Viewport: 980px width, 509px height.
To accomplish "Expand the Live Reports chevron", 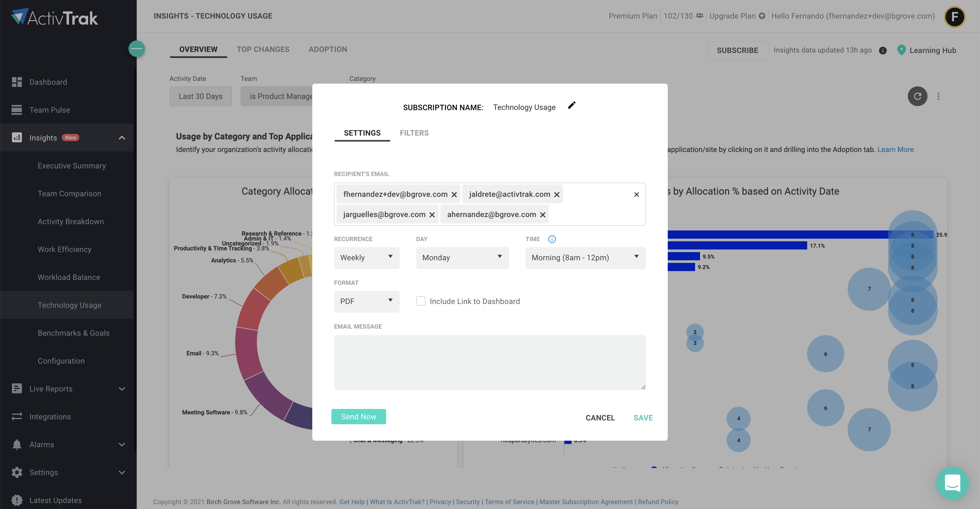I will pyautogui.click(x=122, y=389).
